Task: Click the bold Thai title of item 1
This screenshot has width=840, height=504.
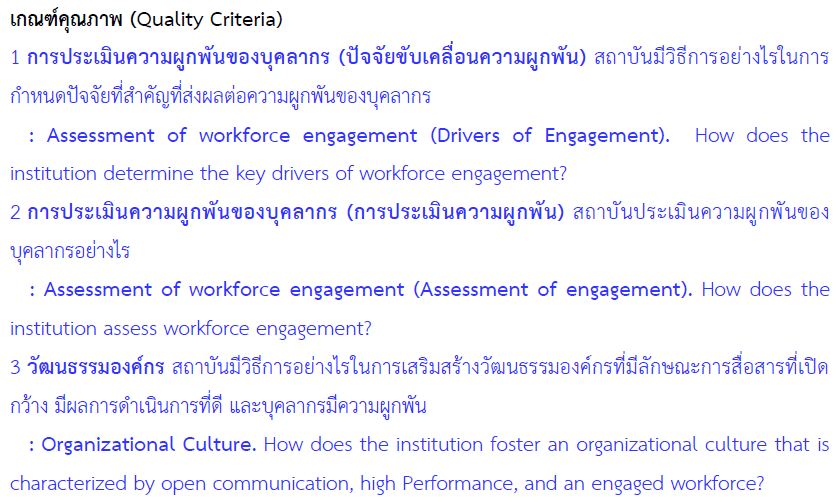Action: pos(306,57)
